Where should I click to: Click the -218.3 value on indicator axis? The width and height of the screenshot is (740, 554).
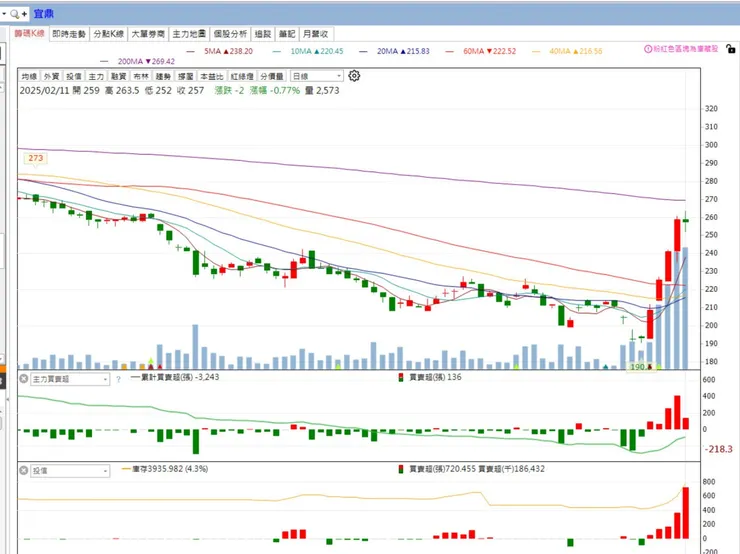tap(719, 449)
